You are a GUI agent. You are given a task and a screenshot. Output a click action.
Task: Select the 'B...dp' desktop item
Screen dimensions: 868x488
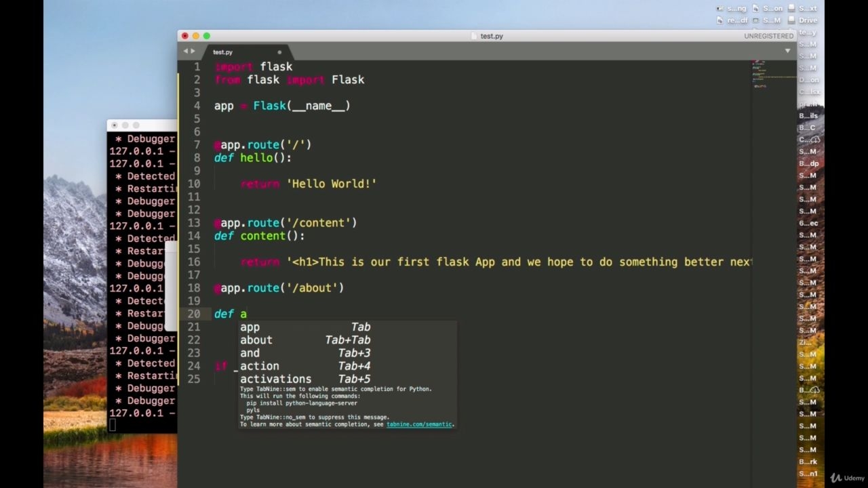[809, 163]
